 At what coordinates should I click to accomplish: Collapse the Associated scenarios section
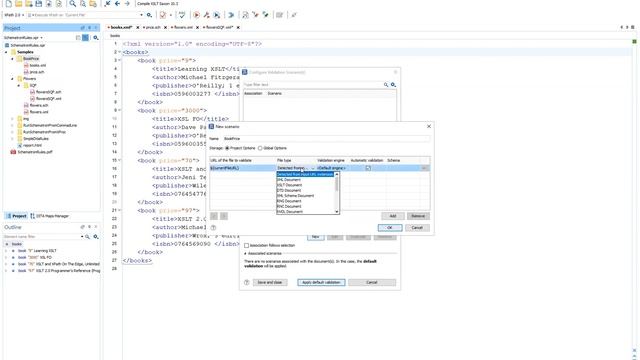coord(246,253)
